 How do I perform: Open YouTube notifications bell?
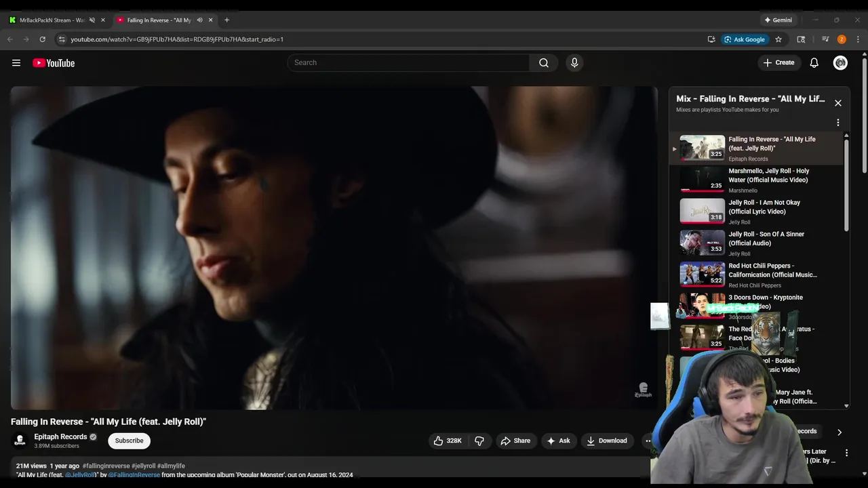(814, 63)
